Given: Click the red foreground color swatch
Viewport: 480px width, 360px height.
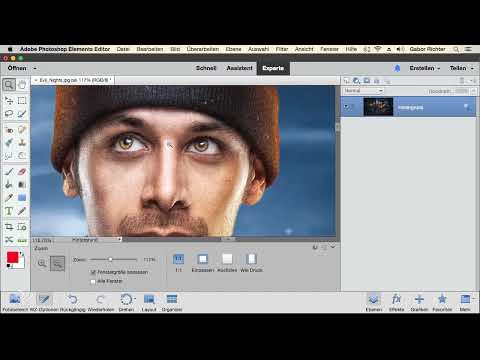Looking at the screenshot, I should 13,257.
